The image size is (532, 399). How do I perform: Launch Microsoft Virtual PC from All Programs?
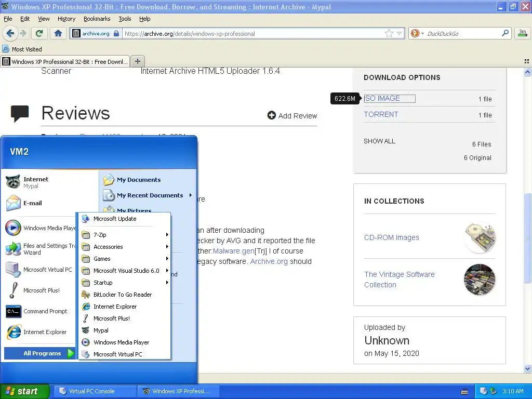(125, 354)
